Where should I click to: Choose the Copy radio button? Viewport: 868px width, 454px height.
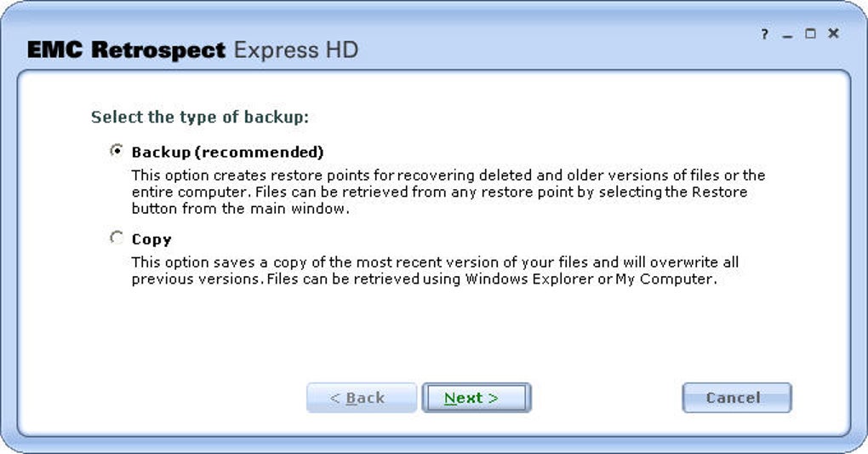tap(117, 238)
